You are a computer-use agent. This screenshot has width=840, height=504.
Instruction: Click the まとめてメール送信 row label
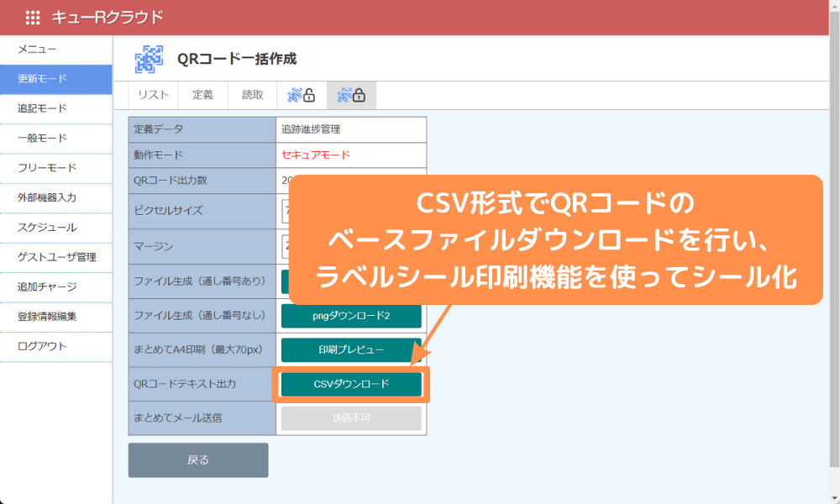202,418
